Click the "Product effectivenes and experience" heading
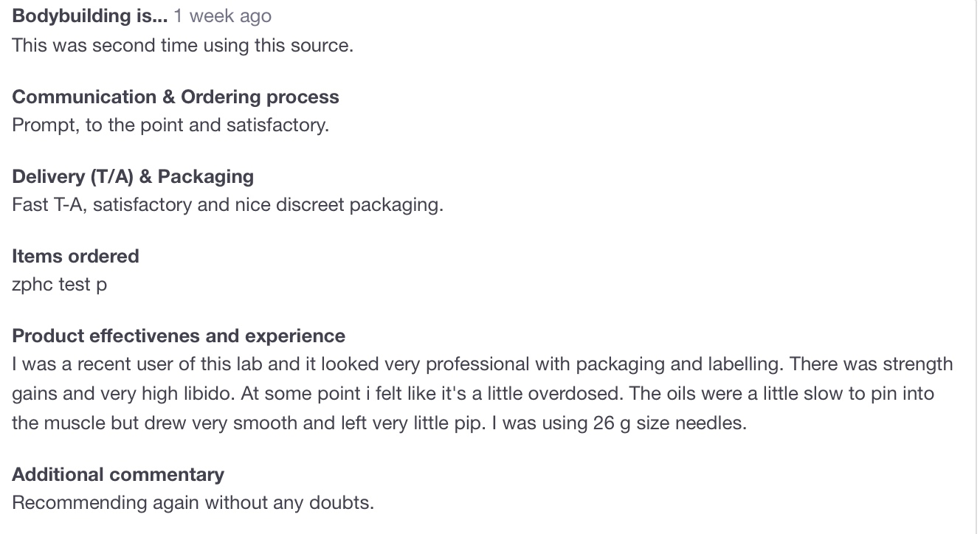 (179, 336)
